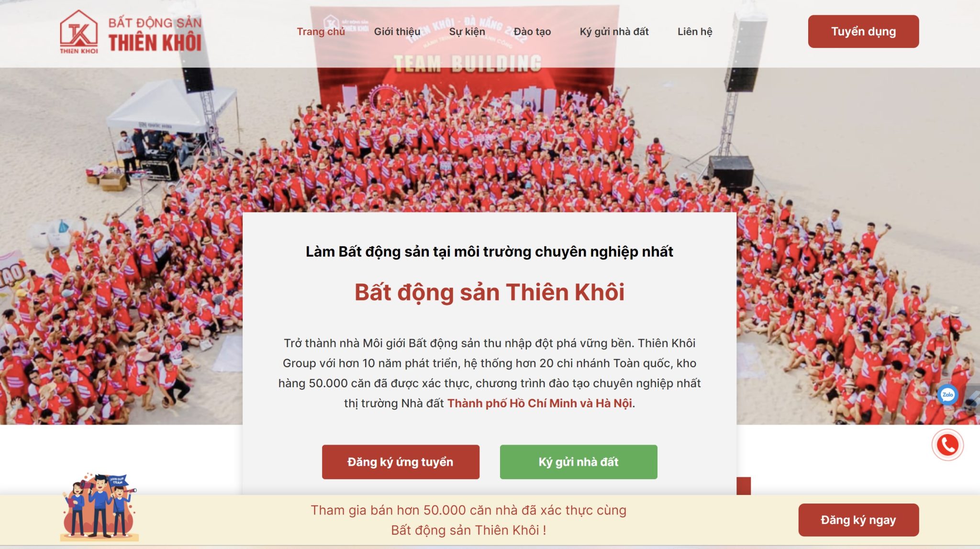The height and width of the screenshot is (549, 980).
Task: Click the Tuyển dụng button
Action: click(x=863, y=32)
